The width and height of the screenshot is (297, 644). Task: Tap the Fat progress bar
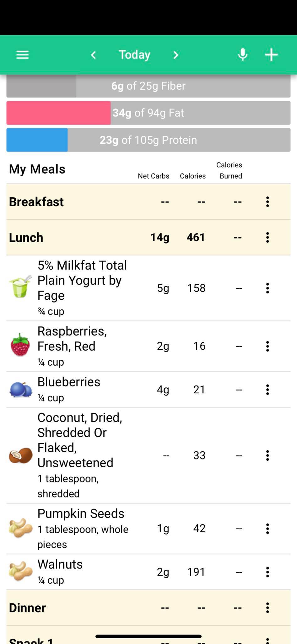coord(148,113)
